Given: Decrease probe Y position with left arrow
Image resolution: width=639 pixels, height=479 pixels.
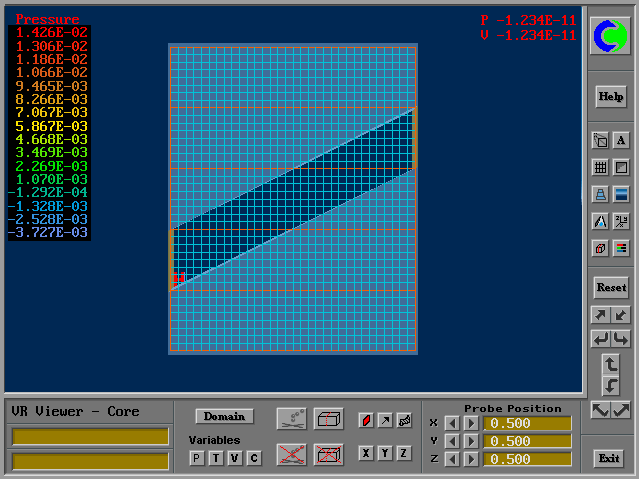Looking at the screenshot, I should click(452, 441).
